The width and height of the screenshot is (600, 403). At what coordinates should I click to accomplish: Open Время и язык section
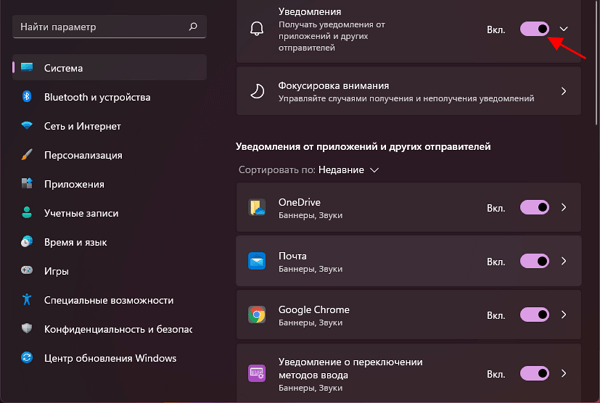point(110,242)
